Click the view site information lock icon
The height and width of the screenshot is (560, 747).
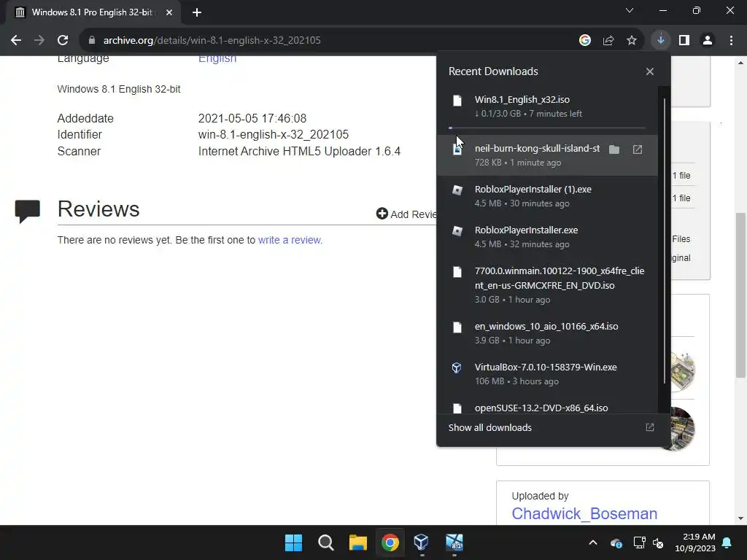click(91, 41)
